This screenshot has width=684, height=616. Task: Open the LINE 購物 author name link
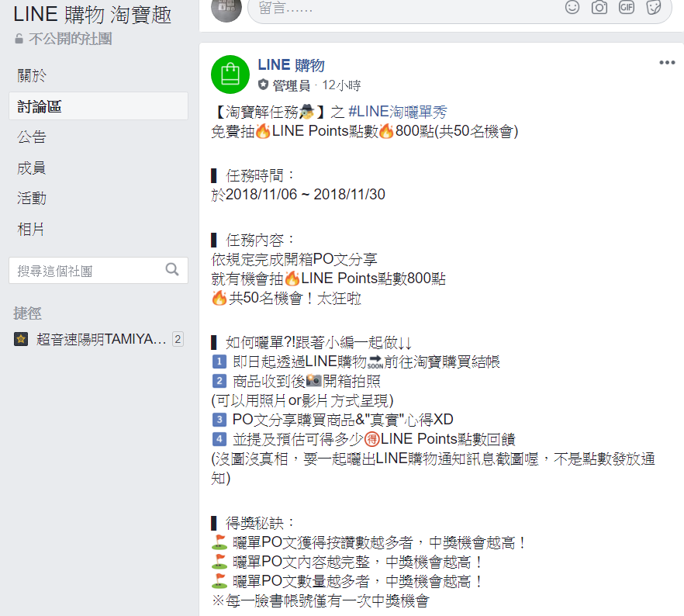(291, 65)
